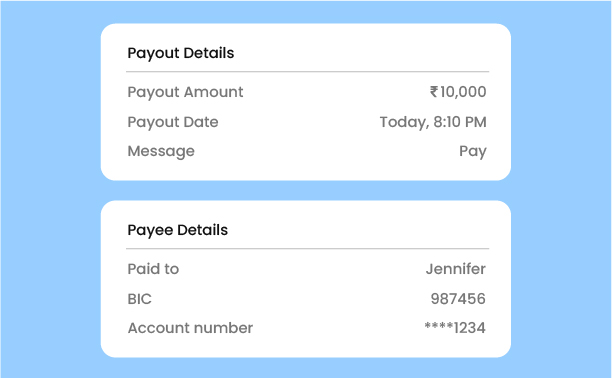Screen dimensions: 612x378
Task: Click the masked account number ****1234
Action: click(x=455, y=328)
